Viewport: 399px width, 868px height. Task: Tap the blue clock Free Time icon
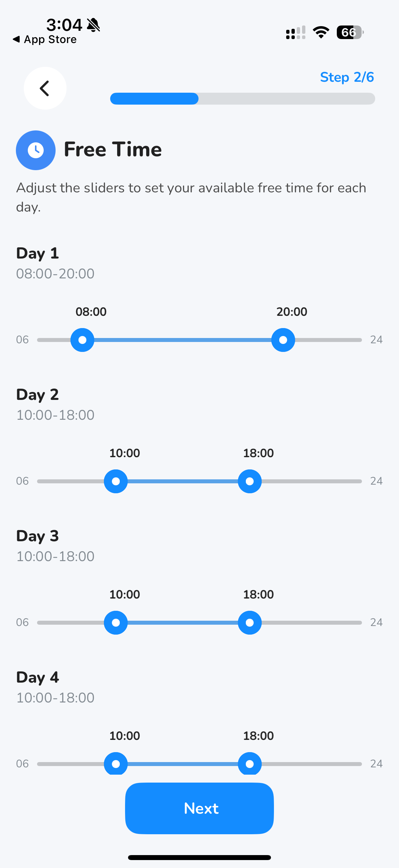[x=36, y=150]
